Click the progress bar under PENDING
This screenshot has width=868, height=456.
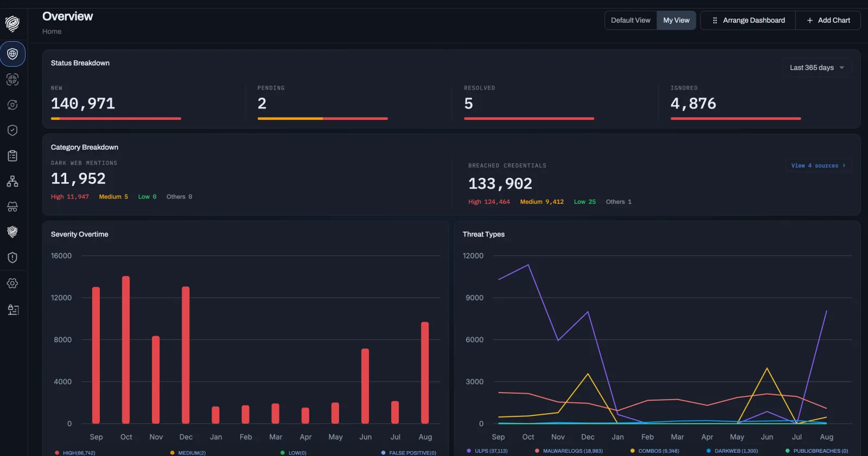323,118
